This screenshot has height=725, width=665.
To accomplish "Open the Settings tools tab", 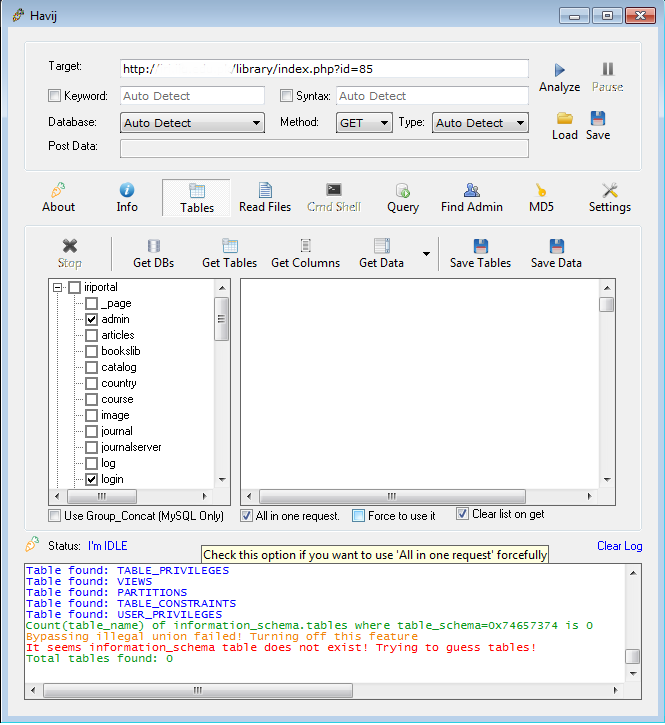I will [610, 198].
